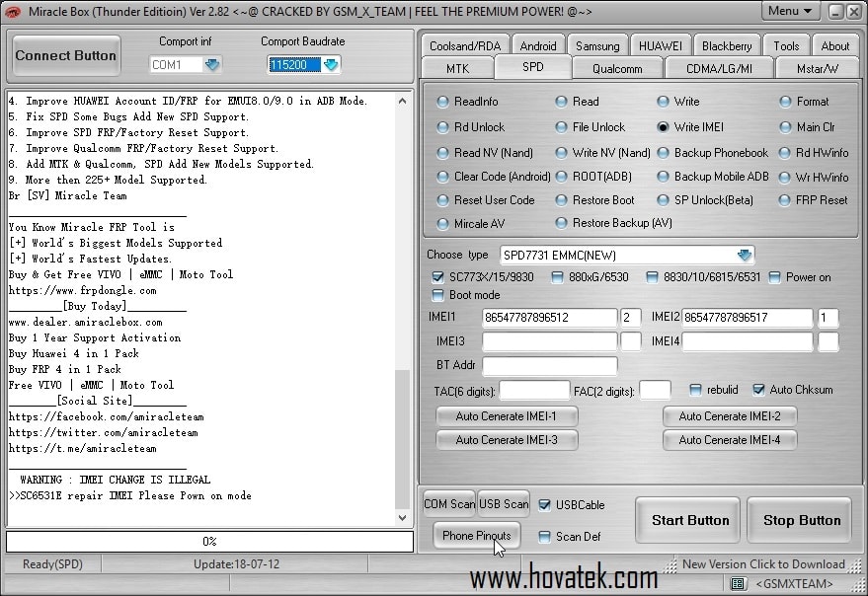
Task: Select Wr HWinfo radio option
Action: point(814,178)
